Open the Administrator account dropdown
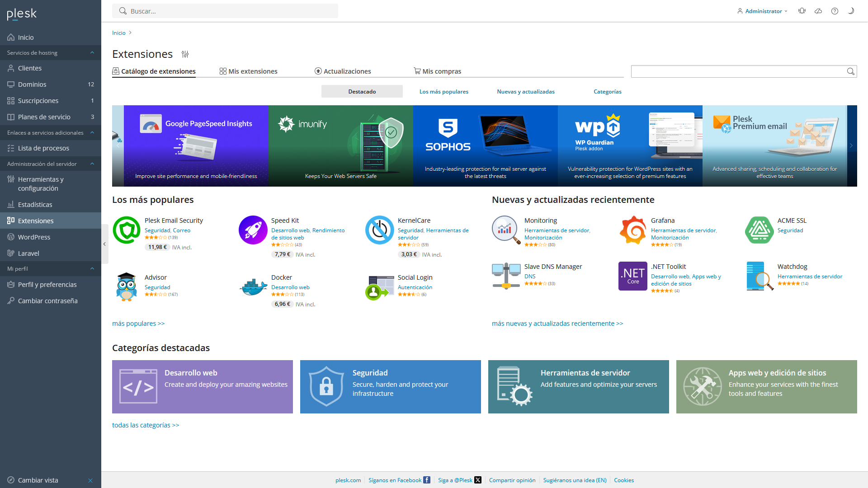Screen dimensions: 868x488 [763, 11]
